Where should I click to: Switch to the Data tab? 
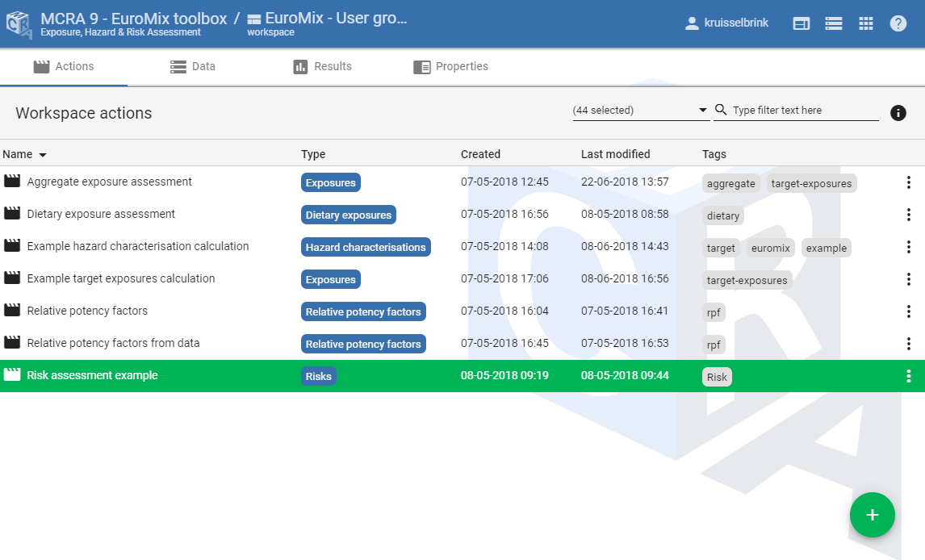pos(192,66)
